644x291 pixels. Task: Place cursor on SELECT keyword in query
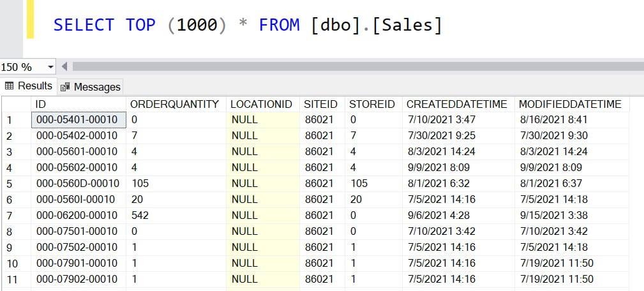[x=84, y=25]
